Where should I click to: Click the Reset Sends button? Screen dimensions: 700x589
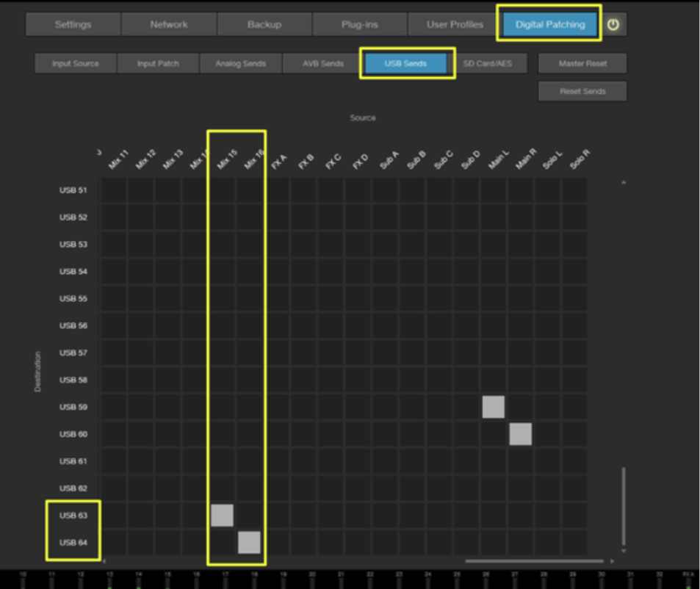point(582,92)
